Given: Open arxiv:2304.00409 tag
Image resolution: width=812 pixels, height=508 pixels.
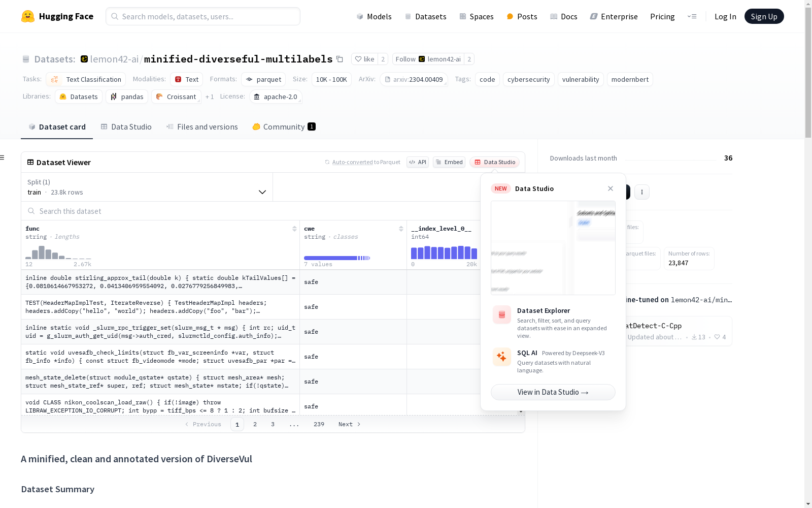Looking at the screenshot, I should [414, 79].
